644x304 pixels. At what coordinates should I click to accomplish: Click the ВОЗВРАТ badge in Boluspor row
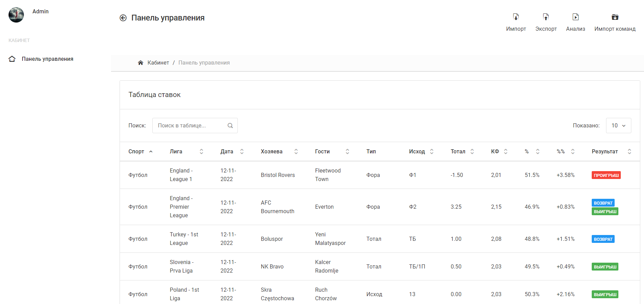coord(603,239)
